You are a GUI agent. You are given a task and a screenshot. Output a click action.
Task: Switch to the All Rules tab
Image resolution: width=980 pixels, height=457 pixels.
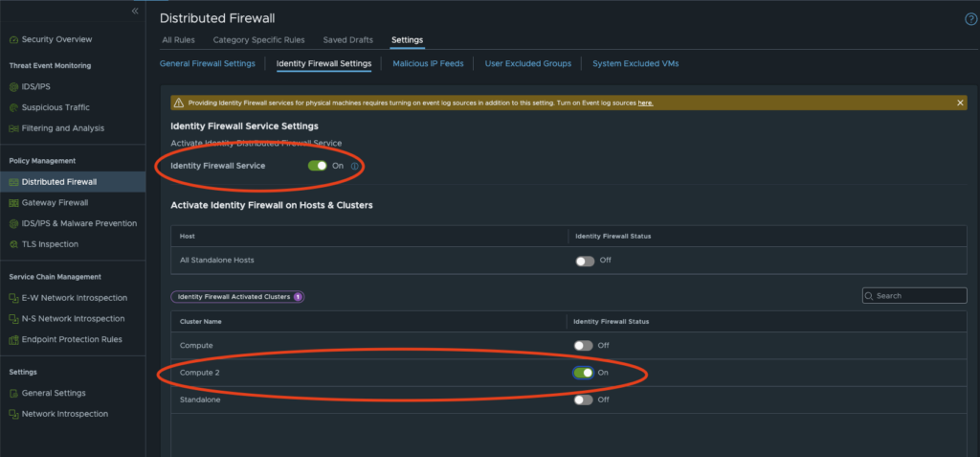[x=180, y=40]
